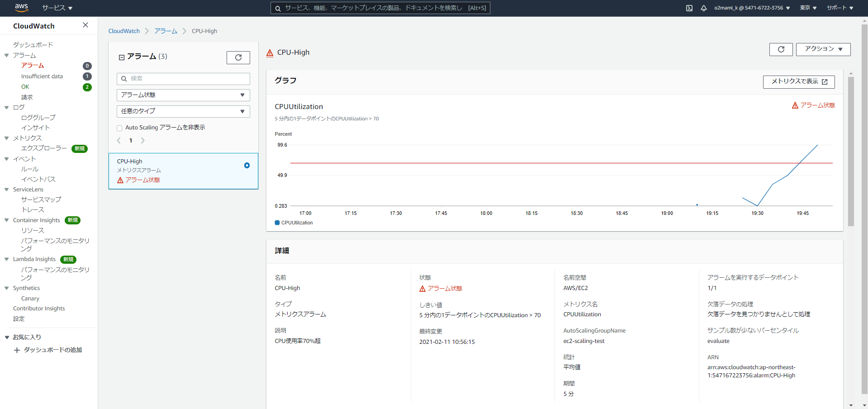Click the AWS logo home icon
The width and height of the screenshot is (868, 409).
21,8
